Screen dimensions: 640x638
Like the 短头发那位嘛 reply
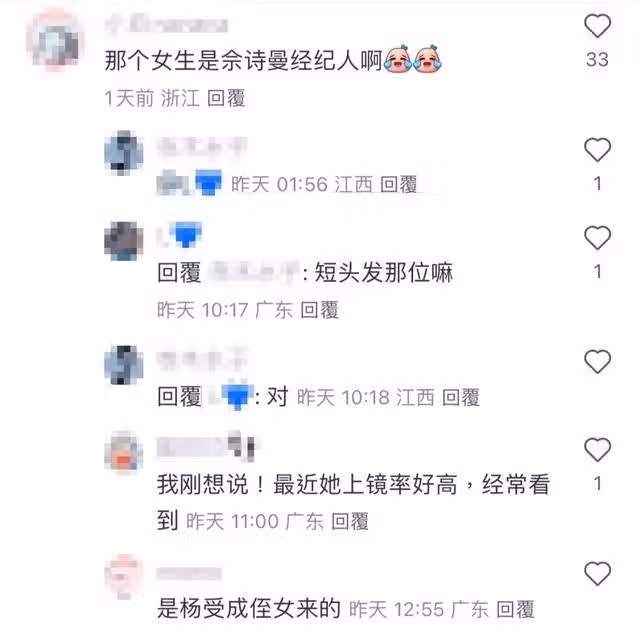[x=597, y=237]
